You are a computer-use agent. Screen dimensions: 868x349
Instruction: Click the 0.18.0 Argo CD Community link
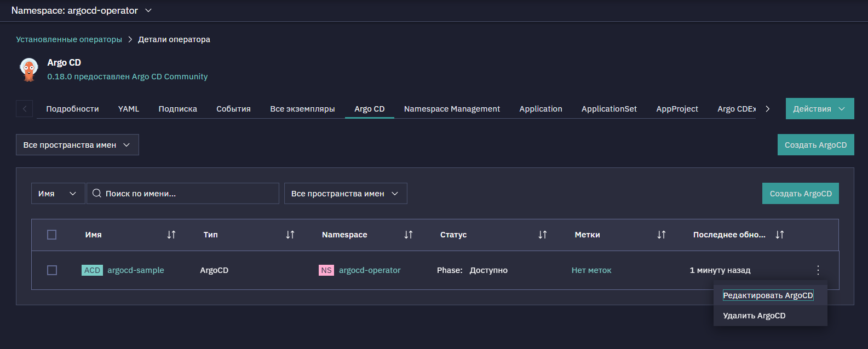tap(128, 77)
